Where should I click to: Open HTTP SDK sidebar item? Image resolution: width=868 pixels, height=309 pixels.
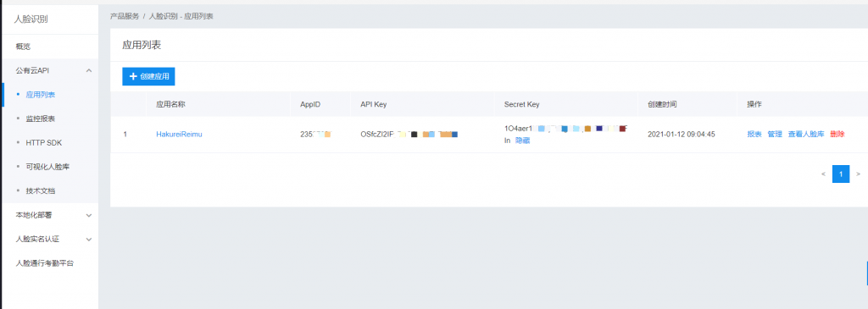pos(44,142)
